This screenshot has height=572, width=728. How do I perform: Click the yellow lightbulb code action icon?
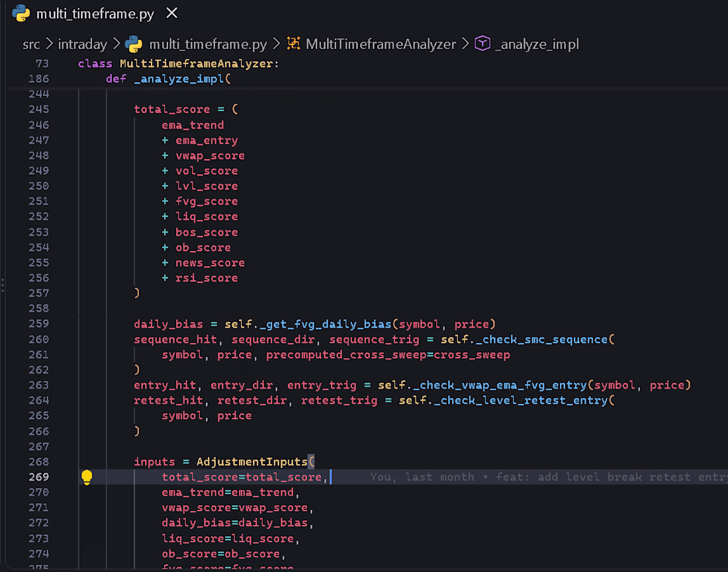87,477
